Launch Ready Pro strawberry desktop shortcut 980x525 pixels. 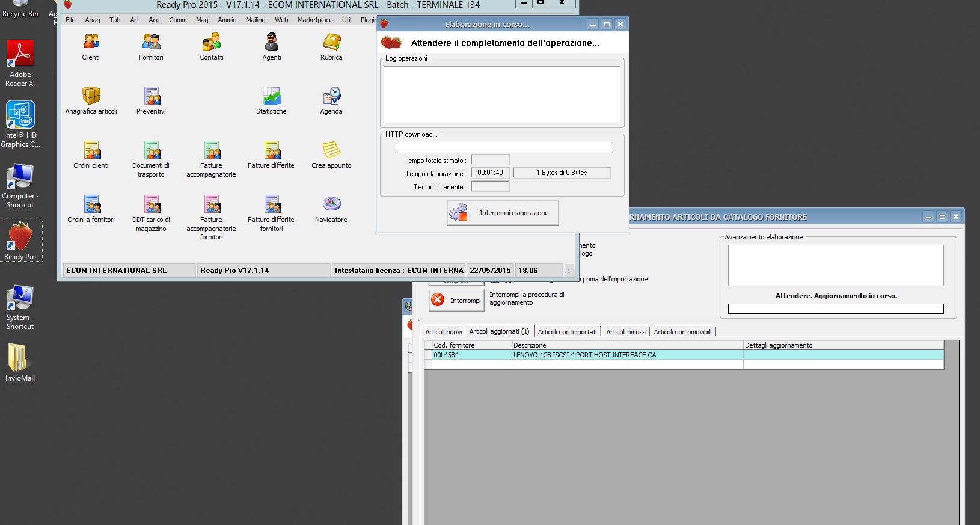20,241
